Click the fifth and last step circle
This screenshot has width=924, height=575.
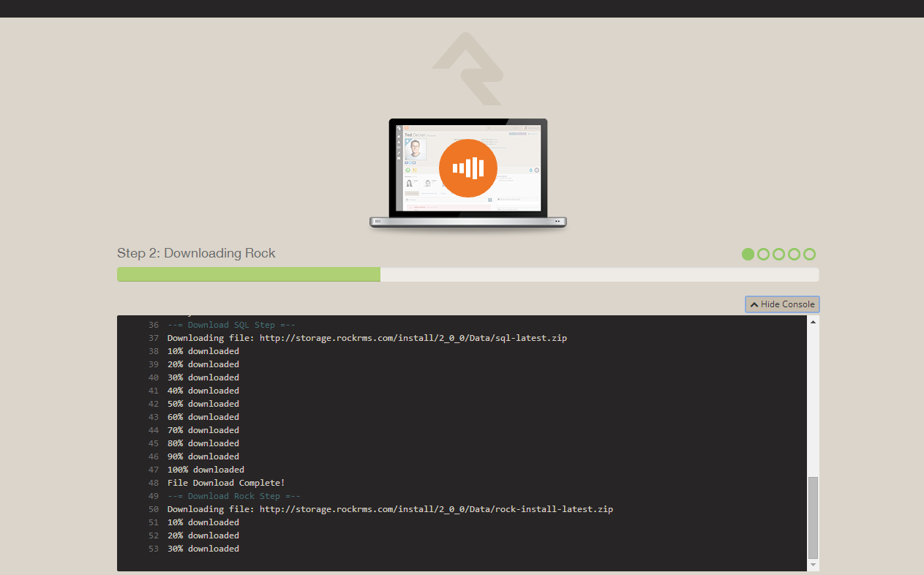(809, 254)
